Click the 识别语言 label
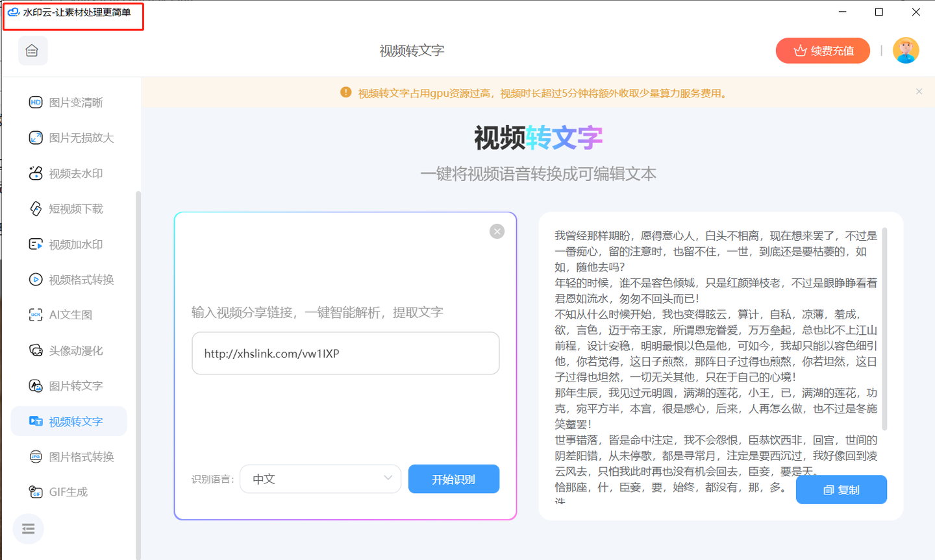Viewport: 935px width, 560px height. pyautogui.click(x=213, y=479)
